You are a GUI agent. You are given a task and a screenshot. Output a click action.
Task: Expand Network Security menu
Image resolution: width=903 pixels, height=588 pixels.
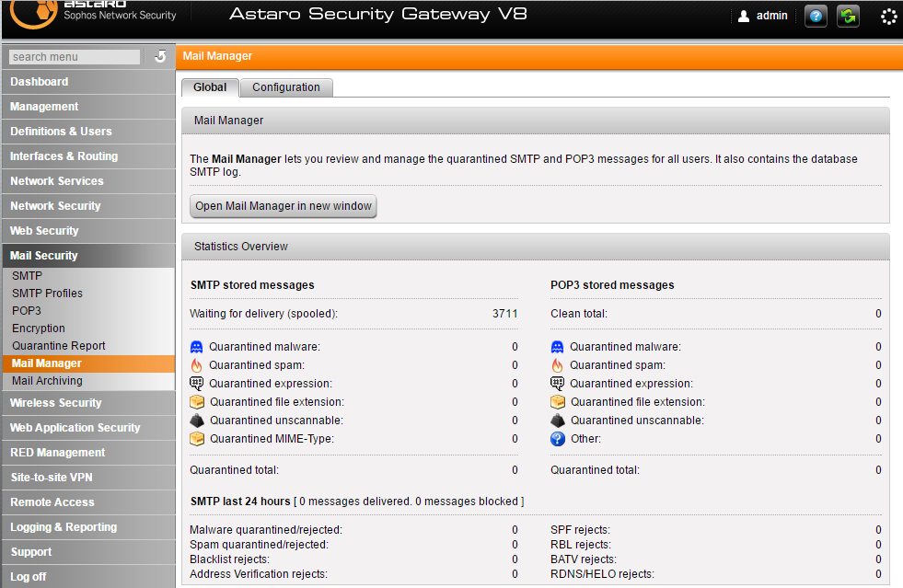coord(88,205)
